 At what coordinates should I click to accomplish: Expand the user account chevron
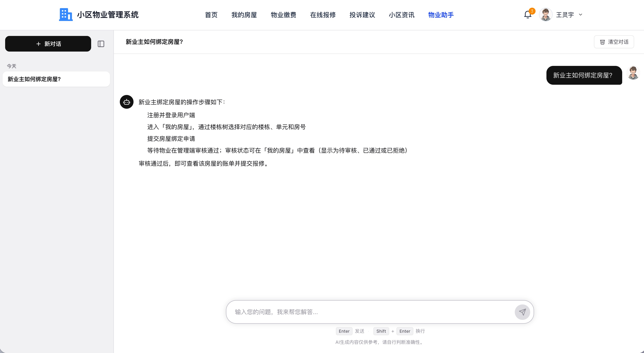580,15
